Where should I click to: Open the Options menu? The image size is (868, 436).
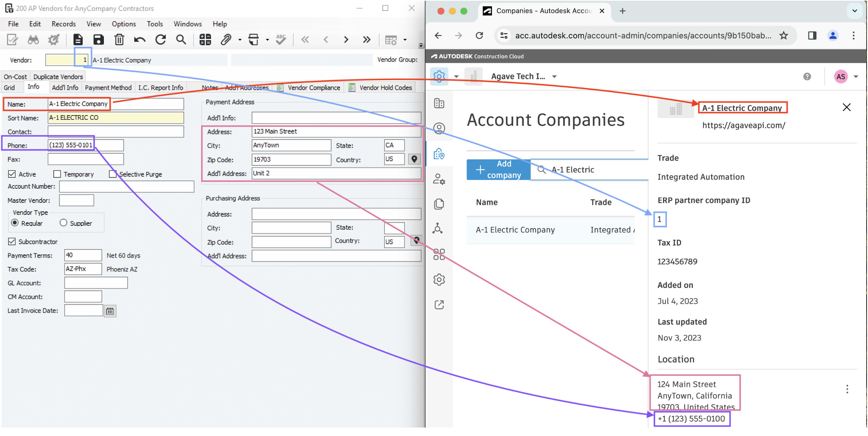pyautogui.click(x=124, y=24)
